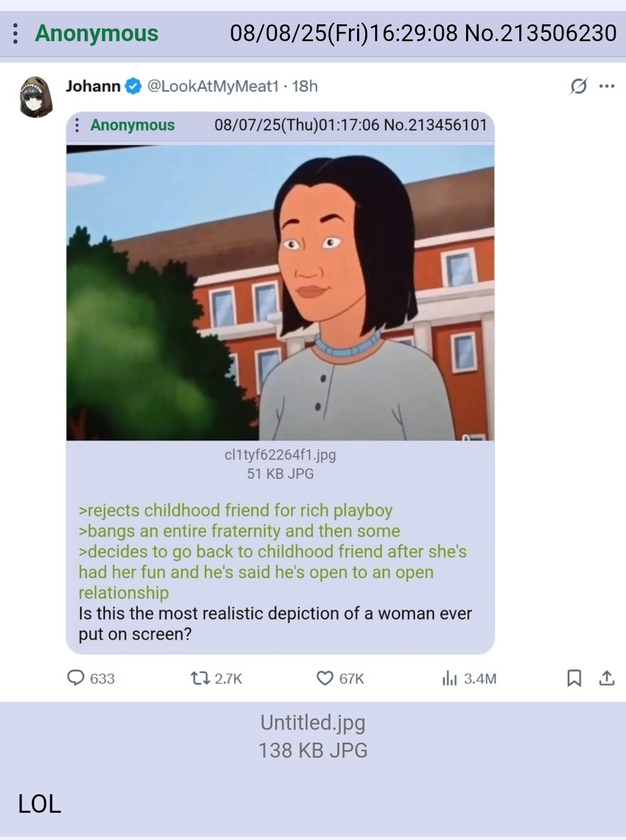Click post number No.213506230
Image resolution: width=626 pixels, height=840 pixels.
pyautogui.click(x=541, y=33)
